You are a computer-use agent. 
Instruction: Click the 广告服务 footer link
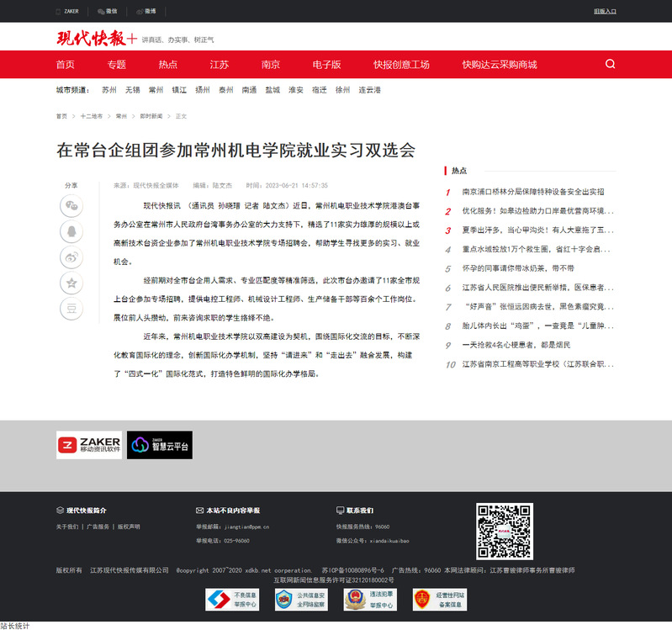tap(98, 527)
